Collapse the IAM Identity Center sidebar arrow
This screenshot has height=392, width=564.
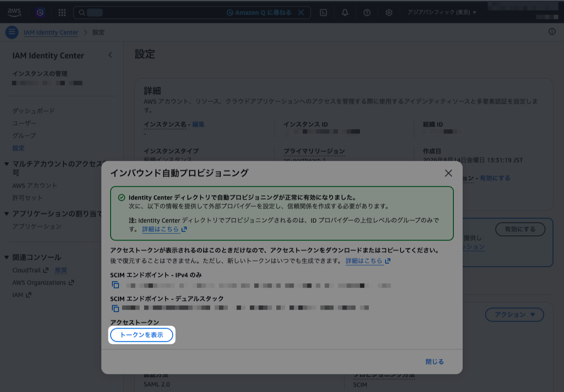[110, 55]
